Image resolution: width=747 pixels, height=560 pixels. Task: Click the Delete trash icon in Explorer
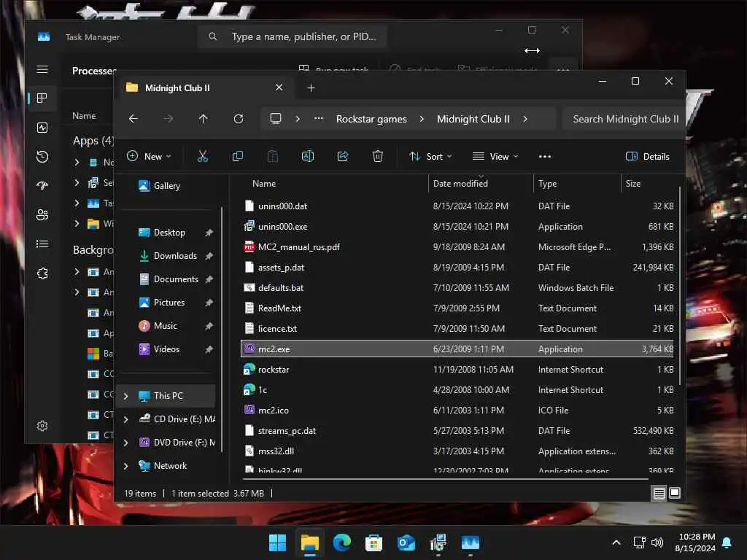point(378,156)
